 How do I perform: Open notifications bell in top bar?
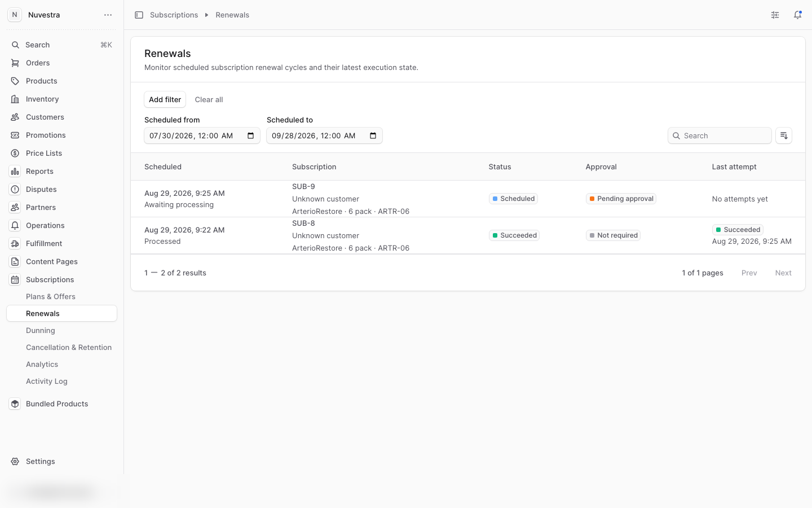coord(798,15)
